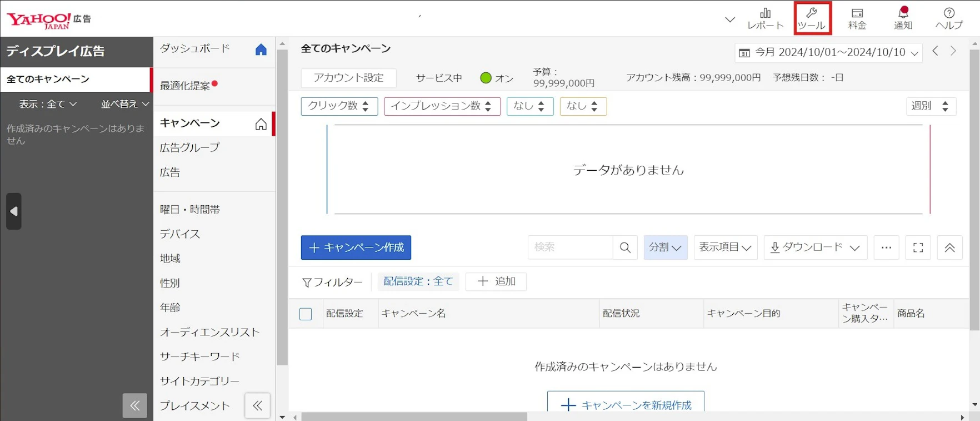The height and width of the screenshot is (421, 980).
Task: Collapse the chart with double-chevron up
Action: click(950, 247)
